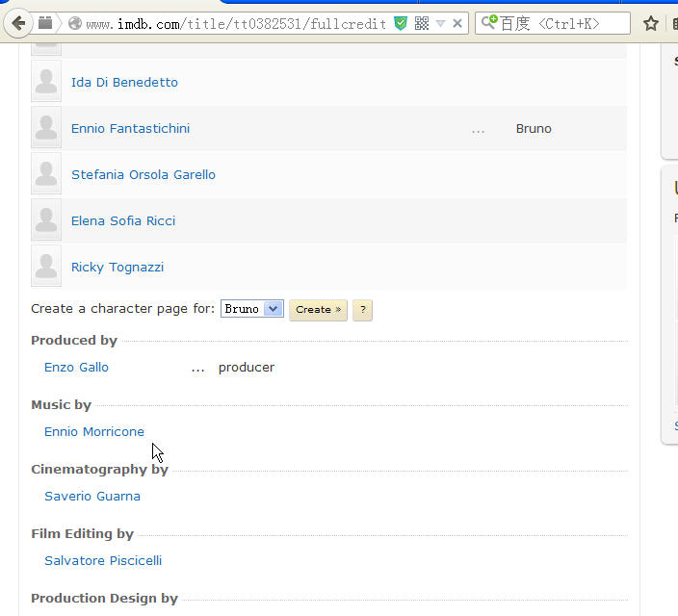The width and height of the screenshot is (678, 616).
Task: Expand the address bar history dropdown arrow
Action: (440, 23)
